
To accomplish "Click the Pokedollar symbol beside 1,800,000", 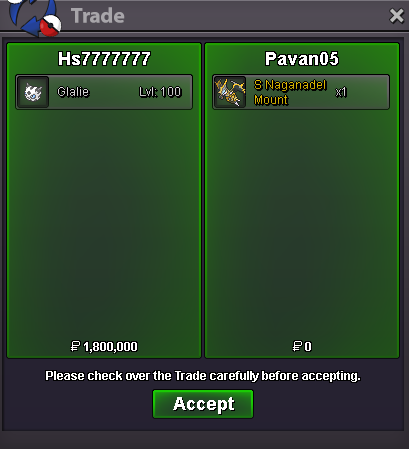I will pyautogui.click(x=75, y=346).
